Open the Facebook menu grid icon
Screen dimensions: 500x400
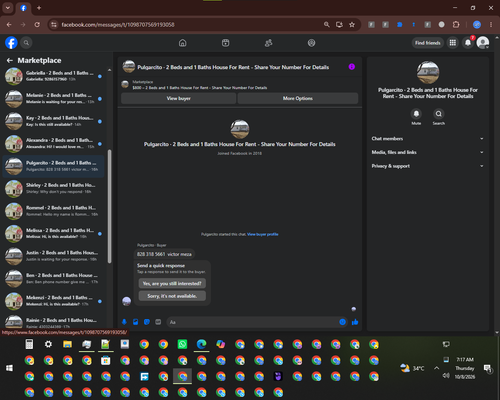pyautogui.click(x=453, y=43)
